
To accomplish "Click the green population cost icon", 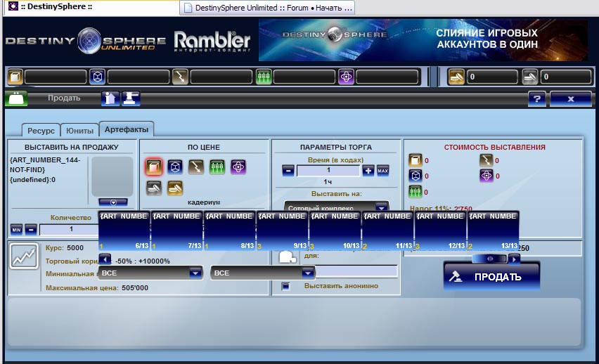I will coord(416,192).
